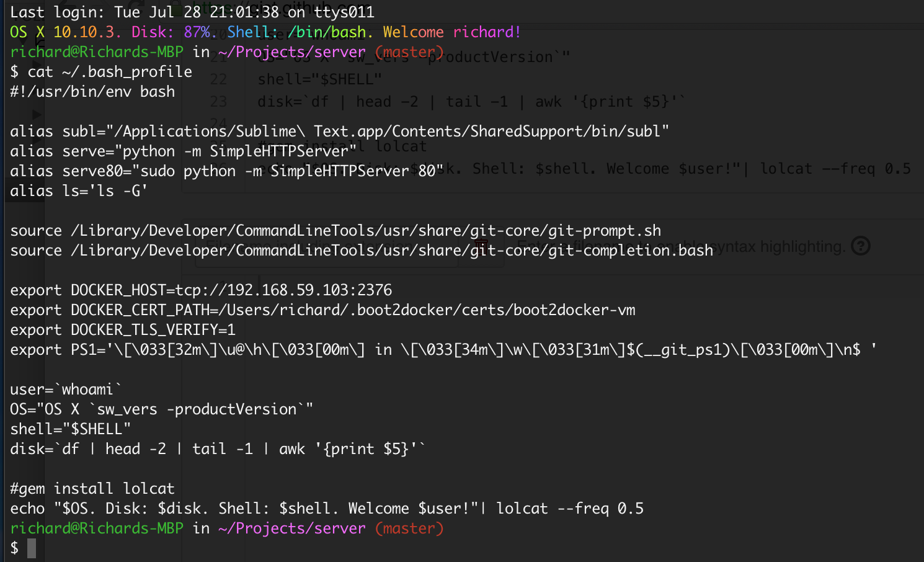
Task: Click the "#gem install lolcat" comment line
Action: 92,489
